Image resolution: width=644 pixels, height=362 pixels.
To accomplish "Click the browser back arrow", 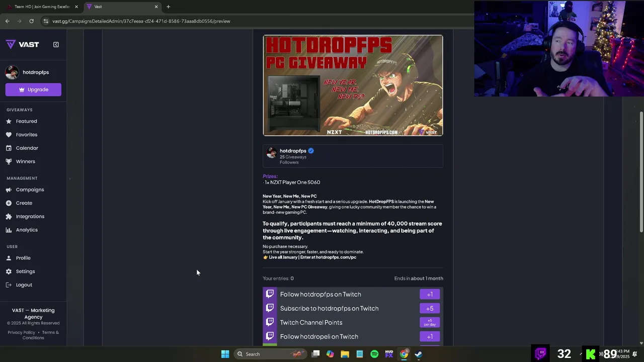I will click(x=7, y=21).
